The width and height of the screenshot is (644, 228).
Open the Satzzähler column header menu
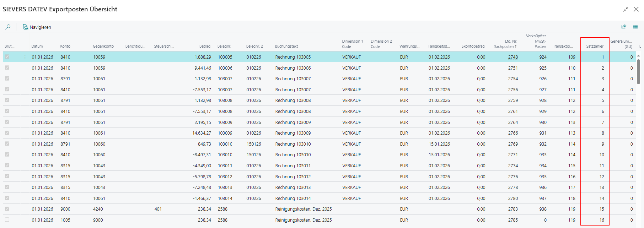[x=595, y=47]
